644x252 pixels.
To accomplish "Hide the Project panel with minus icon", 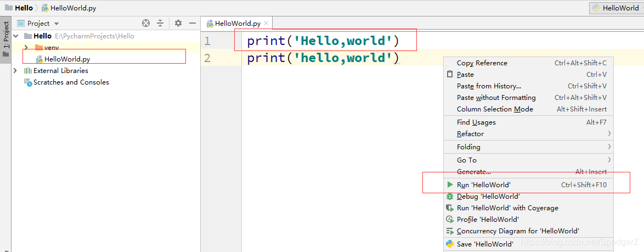I will click(192, 24).
